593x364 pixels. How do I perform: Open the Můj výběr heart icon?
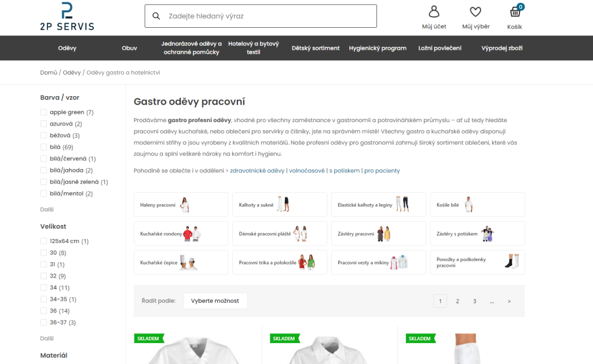475,12
